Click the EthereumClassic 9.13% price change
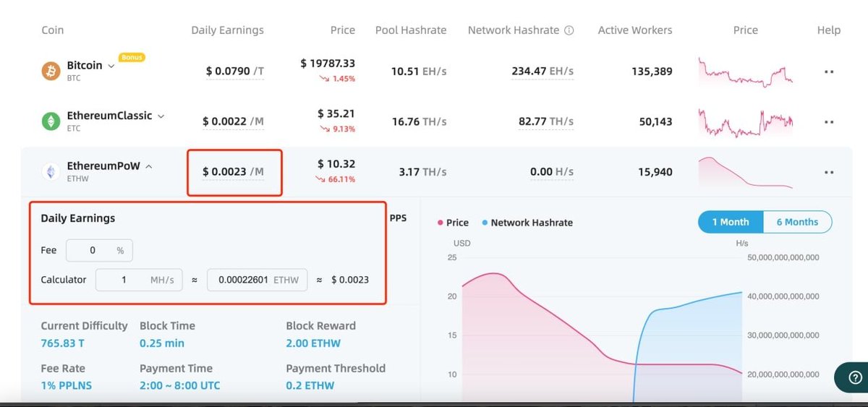868x407 pixels. tap(339, 129)
